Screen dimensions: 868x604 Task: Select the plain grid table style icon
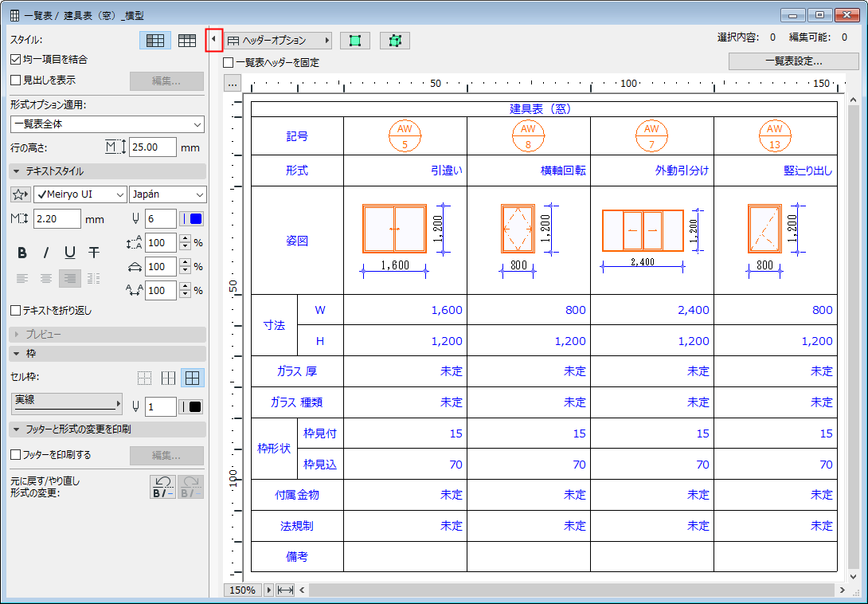click(x=187, y=41)
